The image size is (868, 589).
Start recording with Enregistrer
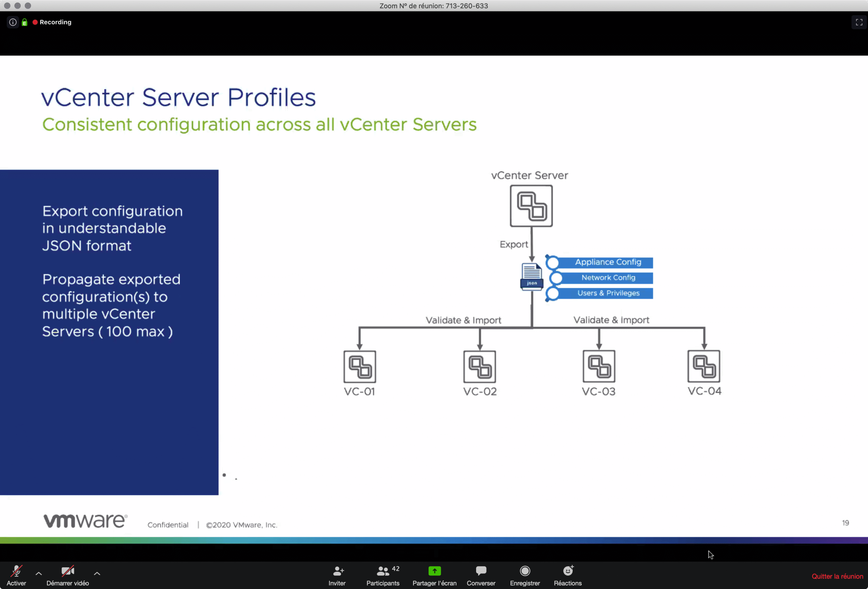pos(525,575)
